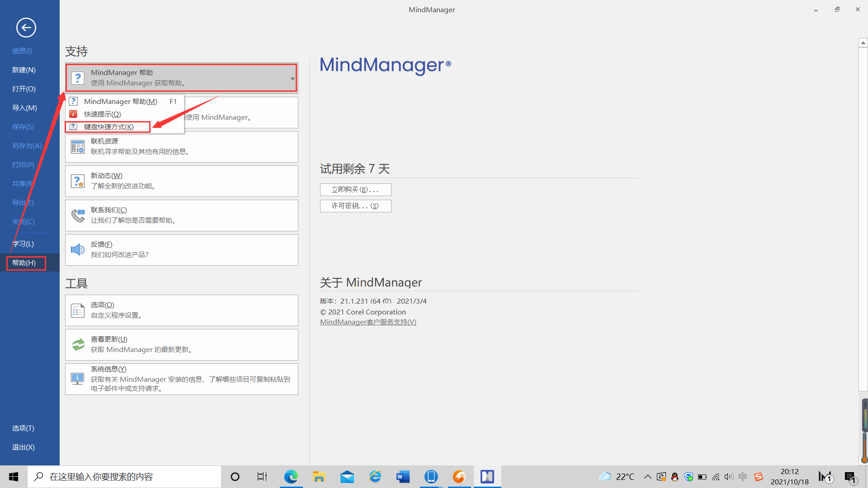Viewport: 868px width, 488px height.
Task: Open the 打开(O) menu item
Action: pyautogui.click(x=24, y=89)
